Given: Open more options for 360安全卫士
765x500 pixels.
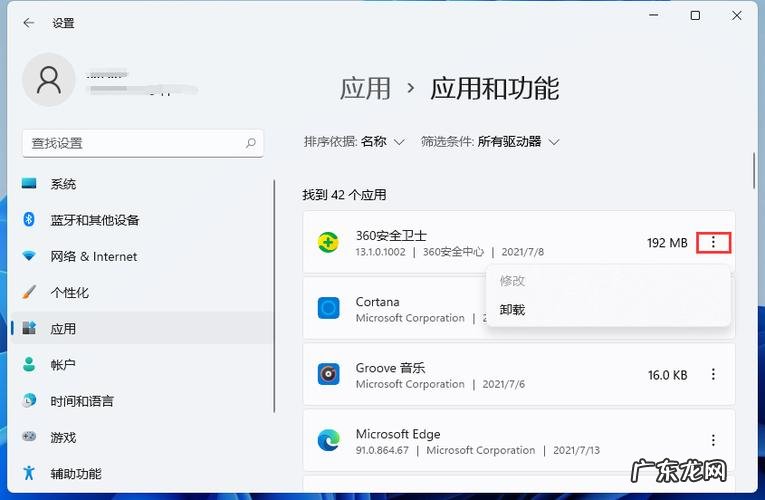Looking at the screenshot, I should [x=713, y=242].
